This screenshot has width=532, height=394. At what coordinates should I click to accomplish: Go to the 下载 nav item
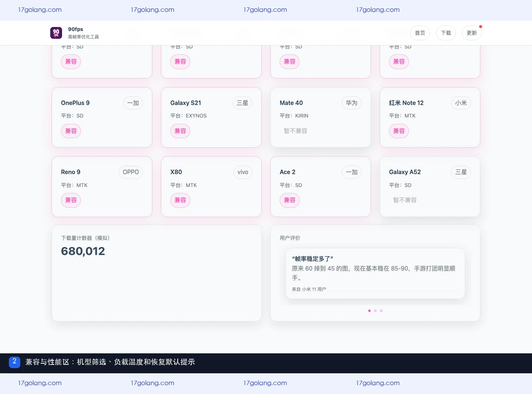pyautogui.click(x=446, y=33)
